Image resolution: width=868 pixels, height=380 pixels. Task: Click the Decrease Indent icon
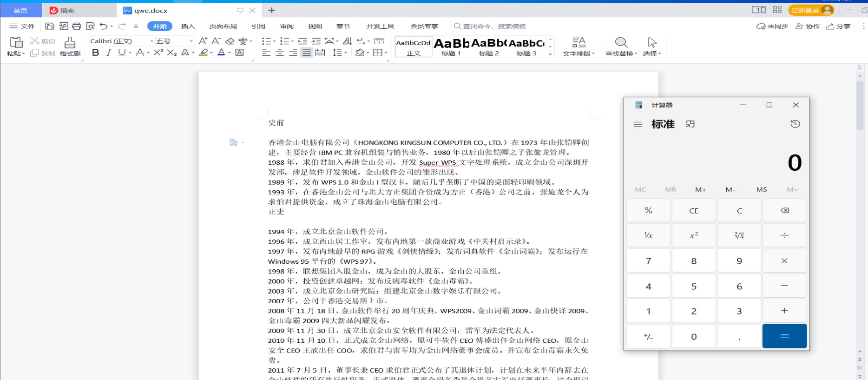[x=302, y=41]
